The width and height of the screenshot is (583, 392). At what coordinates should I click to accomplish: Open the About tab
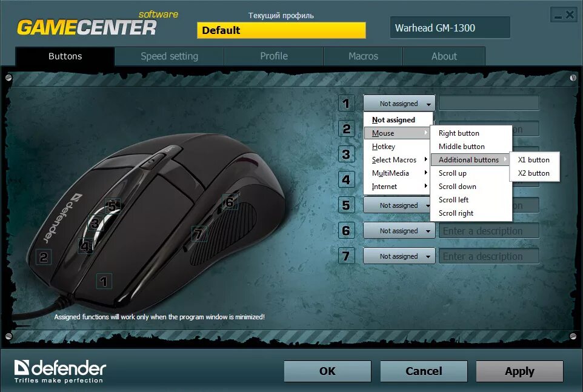444,56
